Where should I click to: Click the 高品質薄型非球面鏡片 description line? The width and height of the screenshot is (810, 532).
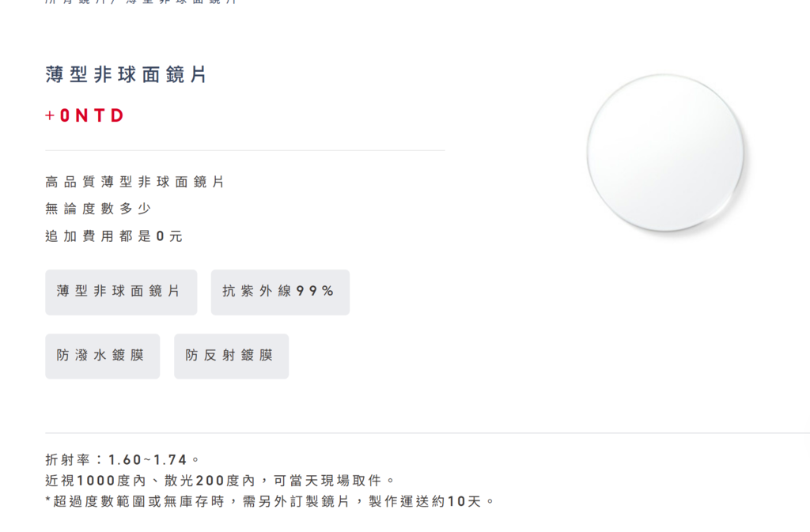click(x=134, y=182)
